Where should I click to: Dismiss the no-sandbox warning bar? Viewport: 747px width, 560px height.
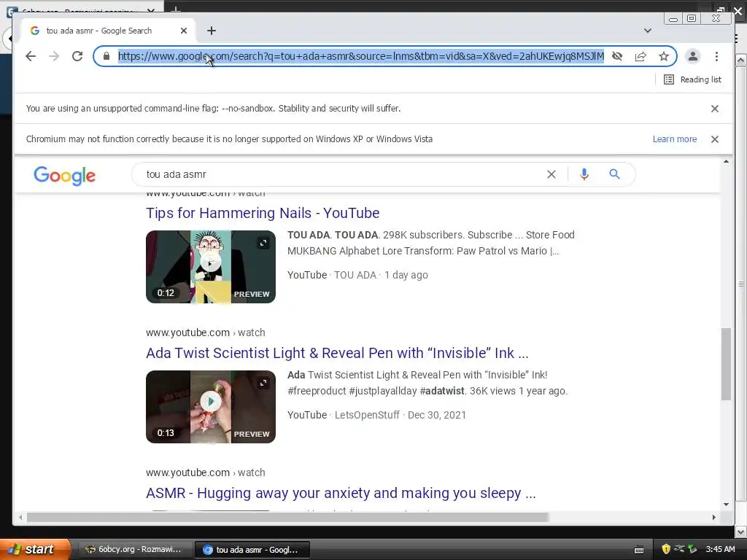[715, 109]
